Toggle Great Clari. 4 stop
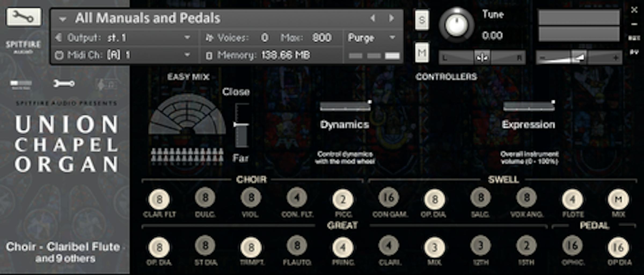The width and height of the screenshot is (644, 275). pos(389,246)
